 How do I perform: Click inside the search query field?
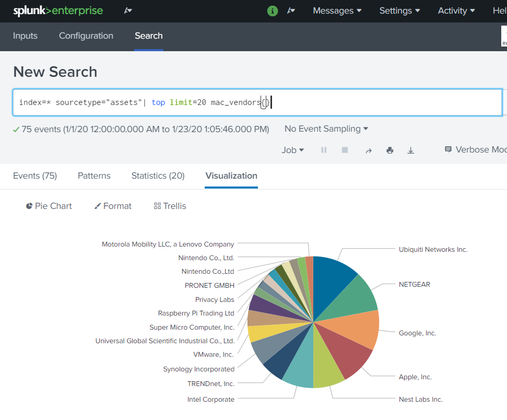point(365,102)
